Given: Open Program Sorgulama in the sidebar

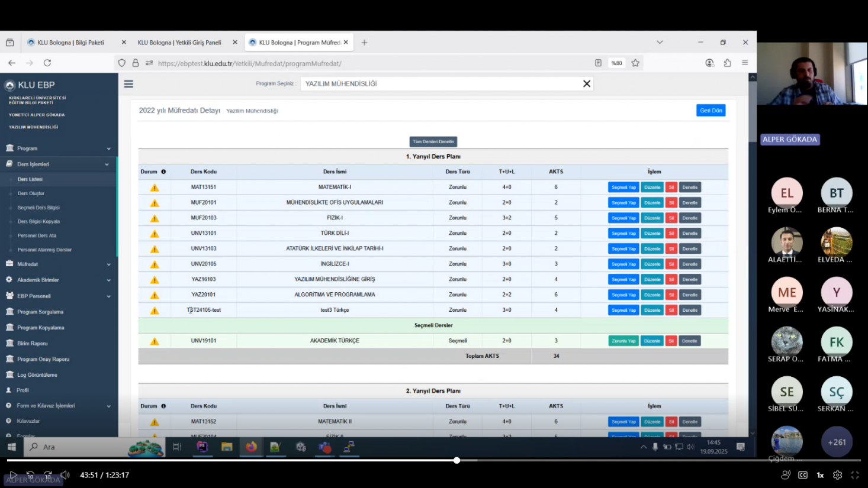Looking at the screenshot, I should tap(40, 312).
